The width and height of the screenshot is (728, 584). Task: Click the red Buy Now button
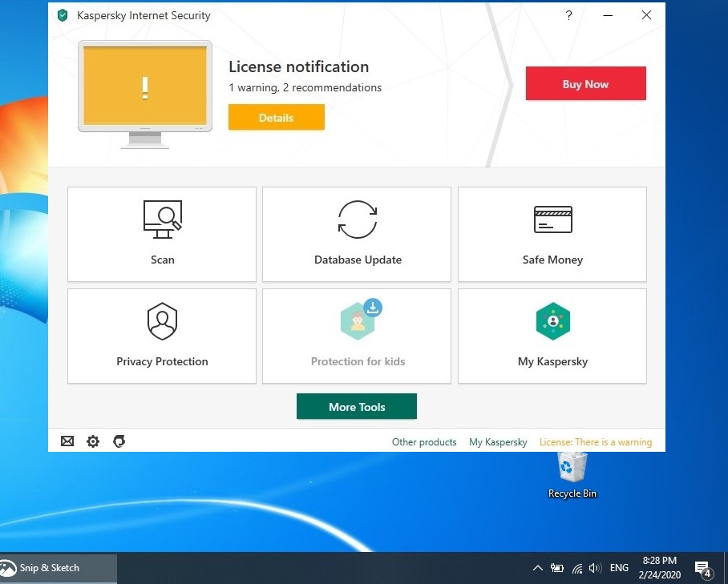pos(585,83)
